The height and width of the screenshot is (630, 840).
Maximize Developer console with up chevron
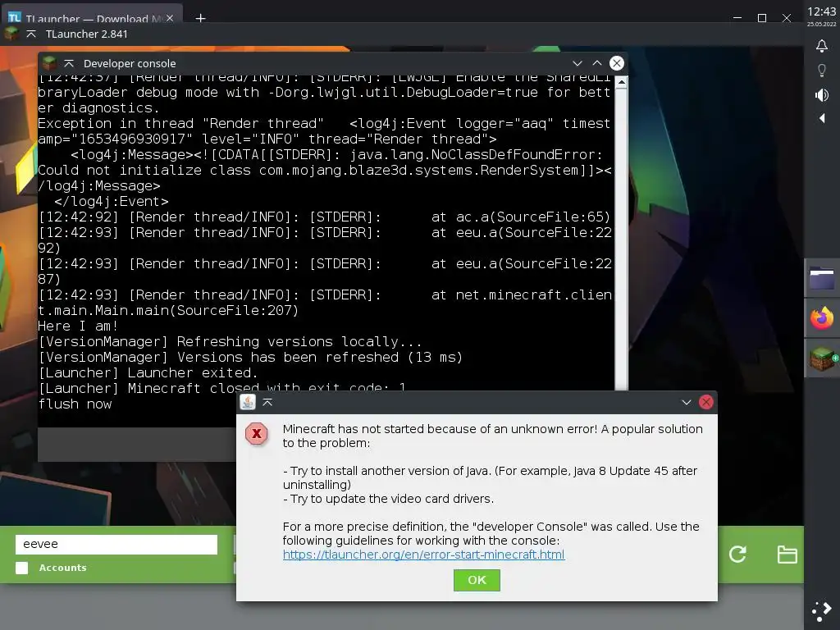597,63
